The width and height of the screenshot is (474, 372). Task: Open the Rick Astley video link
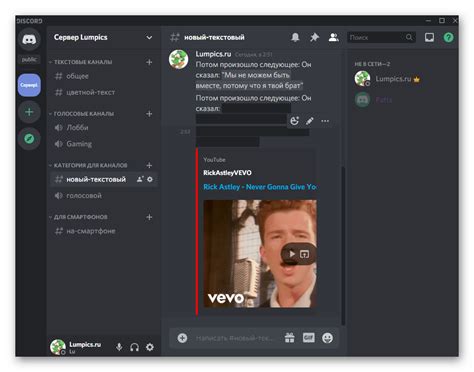(x=260, y=187)
